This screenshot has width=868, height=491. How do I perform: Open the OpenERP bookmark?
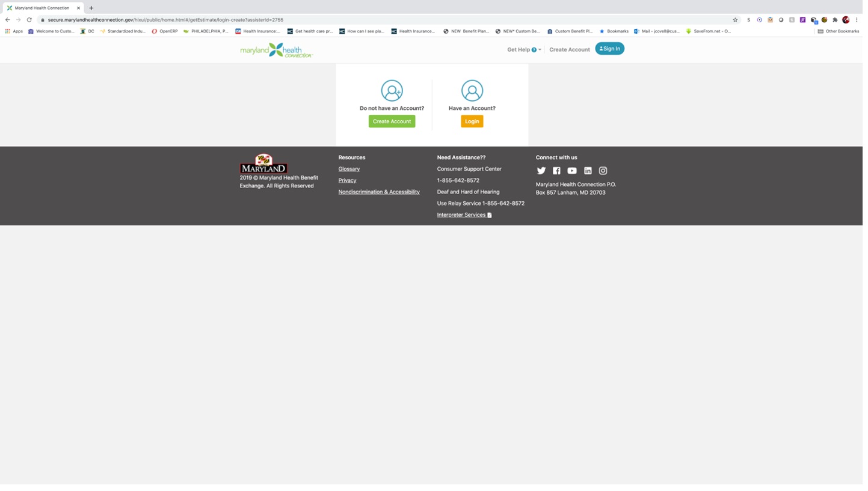[166, 31]
